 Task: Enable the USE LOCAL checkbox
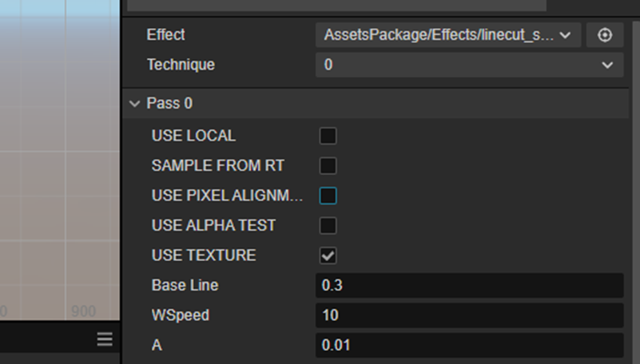tap(328, 136)
